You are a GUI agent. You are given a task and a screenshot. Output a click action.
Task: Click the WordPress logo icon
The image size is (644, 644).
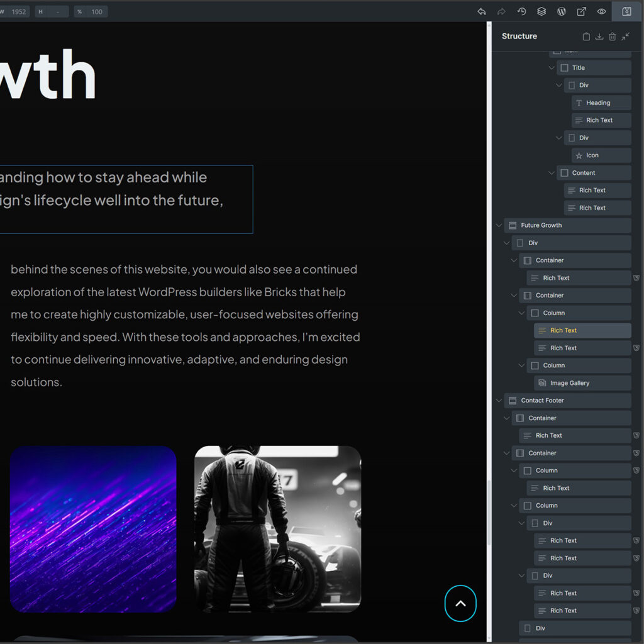562,11
